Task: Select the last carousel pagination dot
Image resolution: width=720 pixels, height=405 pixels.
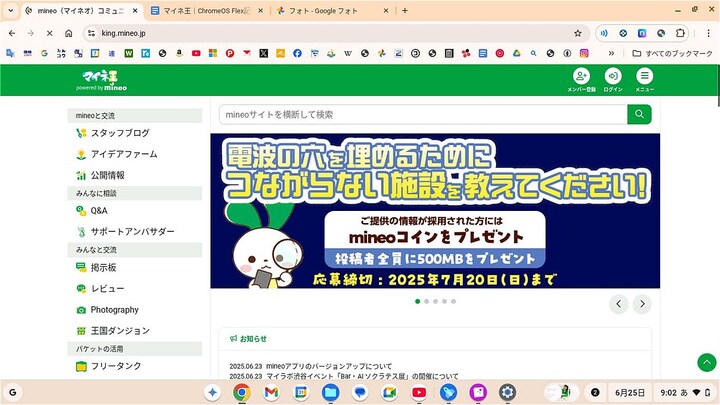Action: click(x=453, y=301)
